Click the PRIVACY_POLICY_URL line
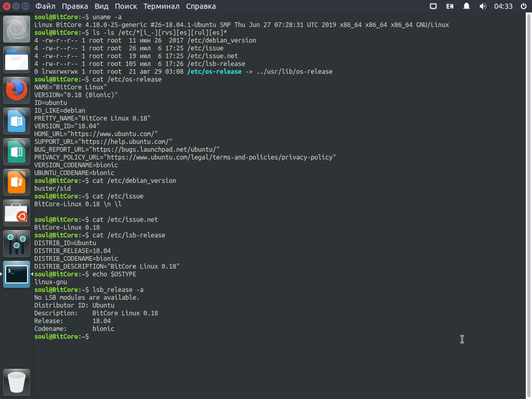Viewport: 532px width, 399px height. pos(185,157)
